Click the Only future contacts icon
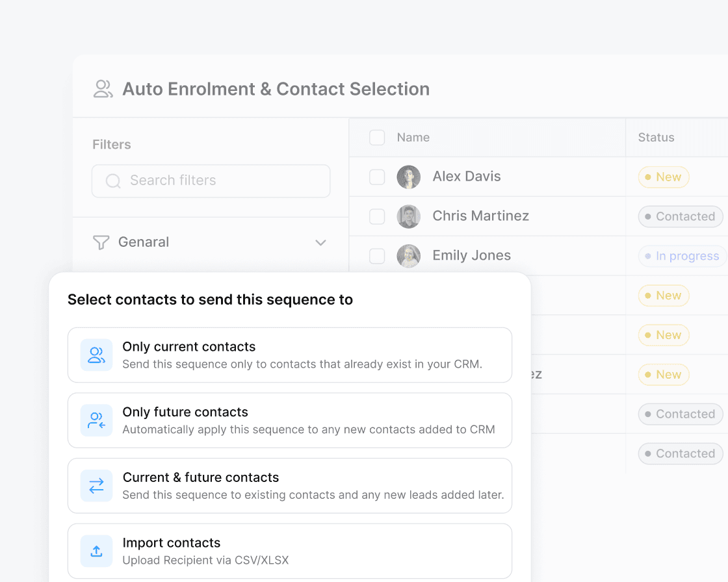The image size is (728, 582). [96, 420]
